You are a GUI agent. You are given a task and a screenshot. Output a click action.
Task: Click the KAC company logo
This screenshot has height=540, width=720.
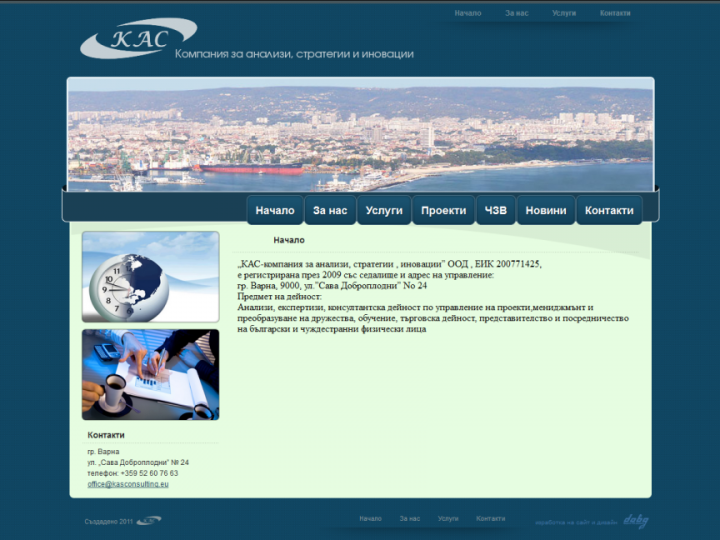[x=139, y=39]
